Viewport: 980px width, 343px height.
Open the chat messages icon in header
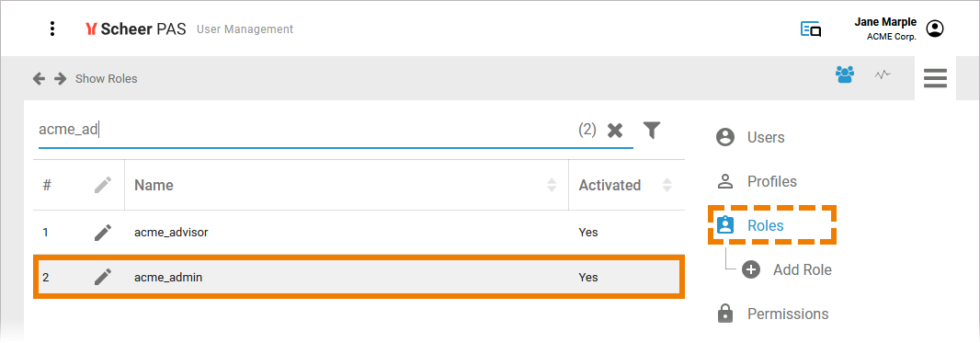tap(811, 29)
